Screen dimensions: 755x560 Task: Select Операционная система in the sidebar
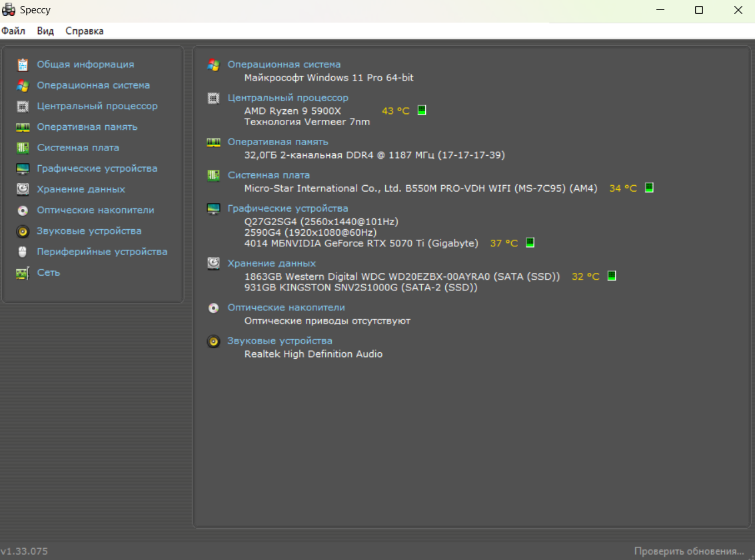tap(93, 85)
